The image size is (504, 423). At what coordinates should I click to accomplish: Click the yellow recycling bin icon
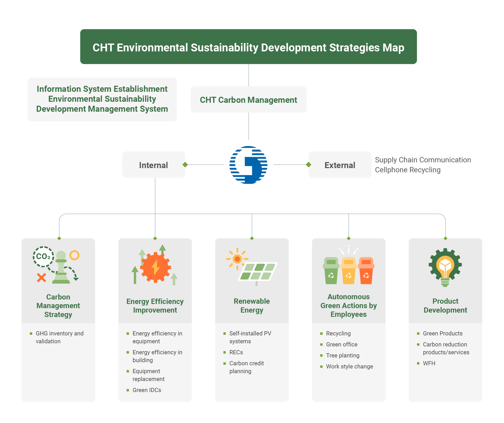[349, 270]
